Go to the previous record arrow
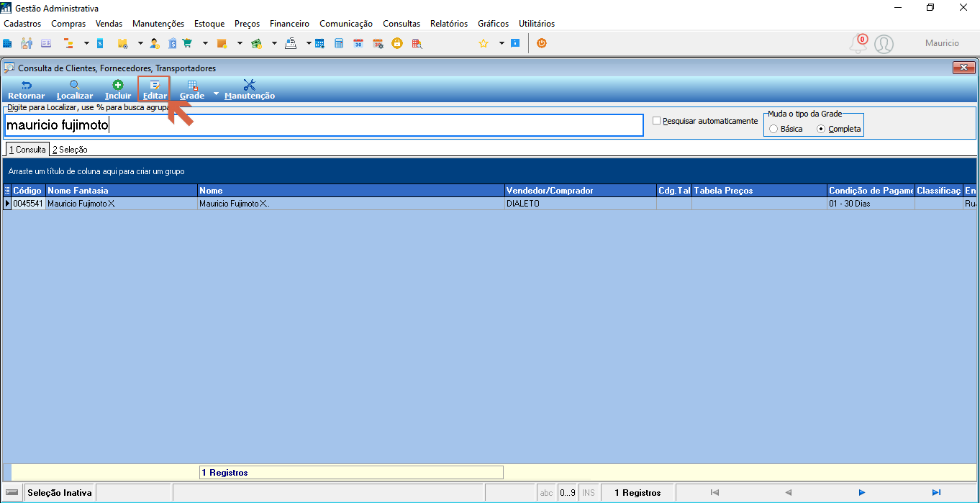The height and width of the screenshot is (503, 980). (789, 493)
